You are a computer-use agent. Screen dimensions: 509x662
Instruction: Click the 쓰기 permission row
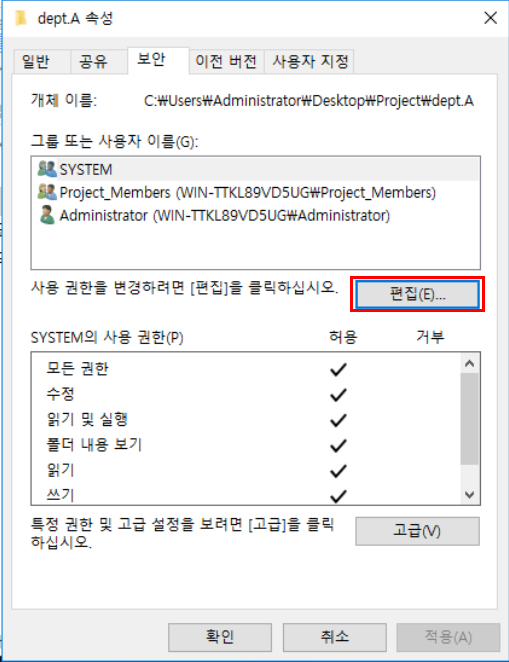pyautogui.click(x=246, y=494)
